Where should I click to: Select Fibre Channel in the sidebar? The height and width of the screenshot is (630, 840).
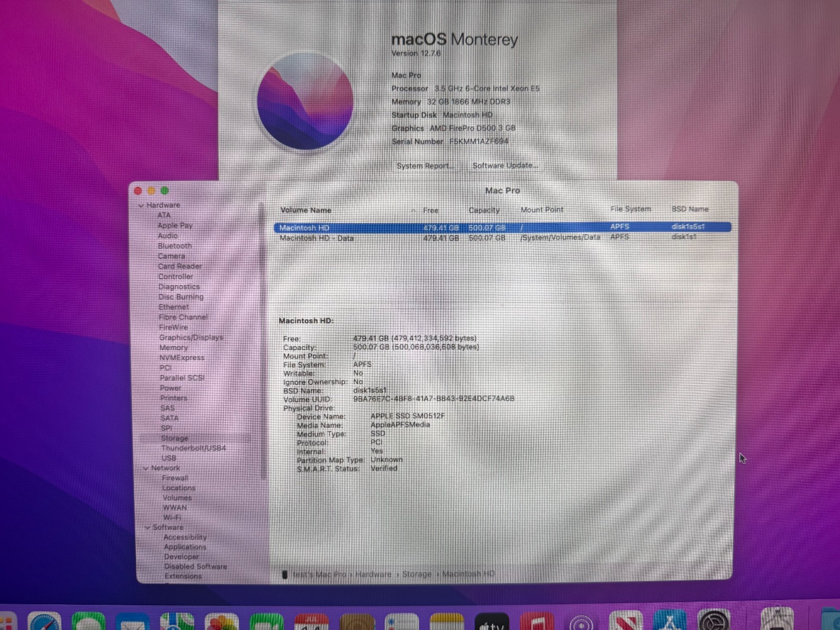183,317
